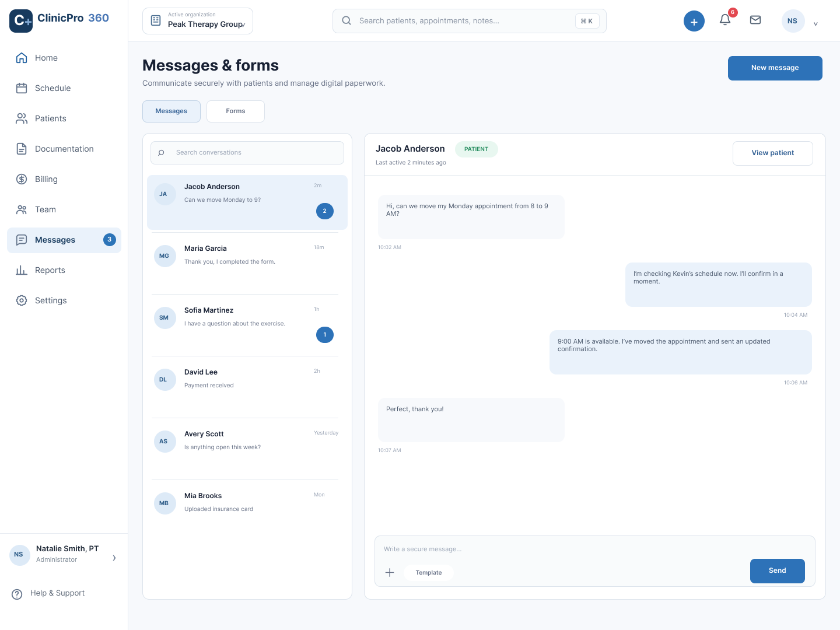Click the ClinicPro 360 logo icon
Viewport: 840px width, 630px height.
[21, 21]
